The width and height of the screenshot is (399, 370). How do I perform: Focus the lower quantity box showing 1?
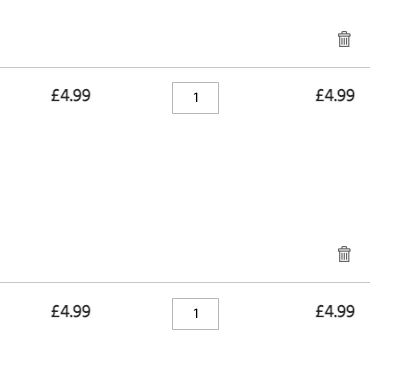pyautogui.click(x=195, y=314)
